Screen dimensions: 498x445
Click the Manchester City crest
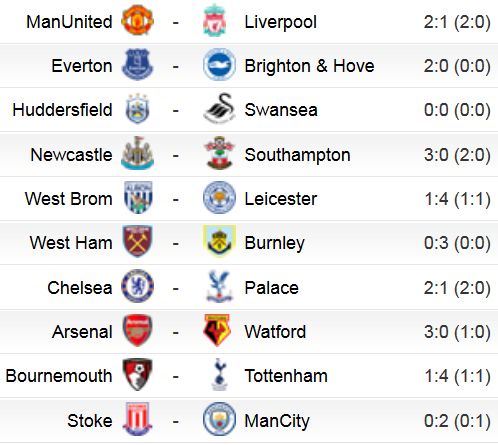point(219,419)
